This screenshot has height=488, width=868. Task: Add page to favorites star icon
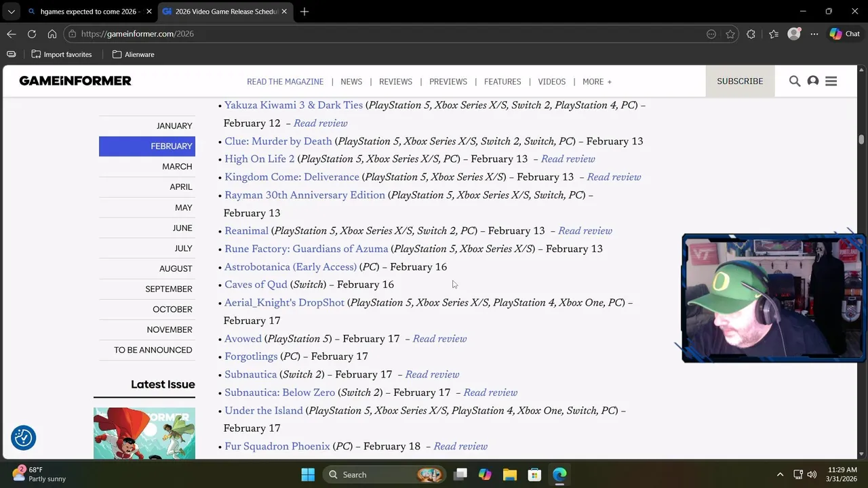[730, 34]
